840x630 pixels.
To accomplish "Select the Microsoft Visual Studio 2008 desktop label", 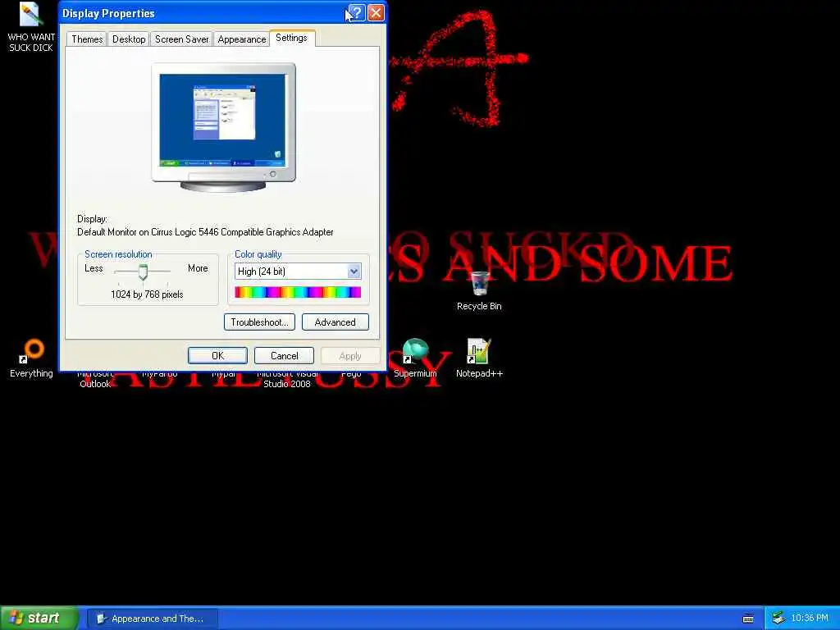I will pos(287,378).
